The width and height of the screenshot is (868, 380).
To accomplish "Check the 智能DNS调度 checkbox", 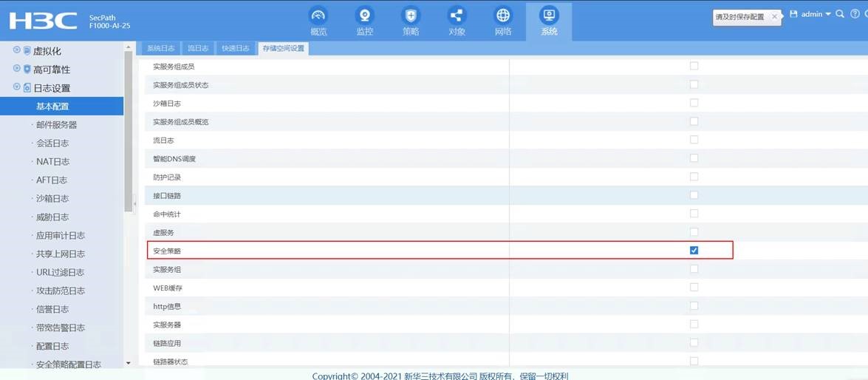I will tap(694, 158).
